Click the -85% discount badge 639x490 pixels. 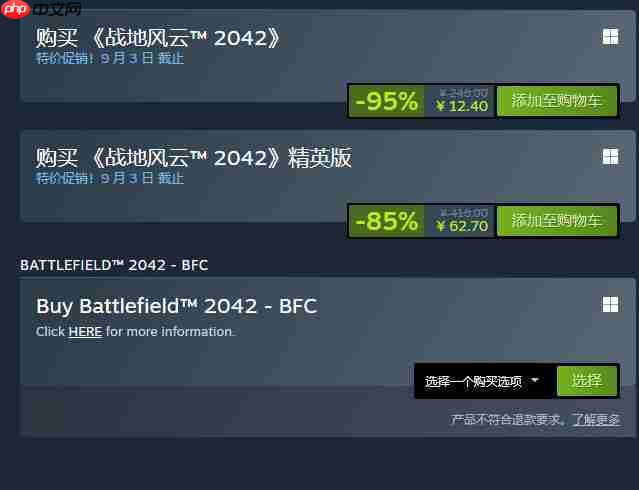(x=386, y=221)
